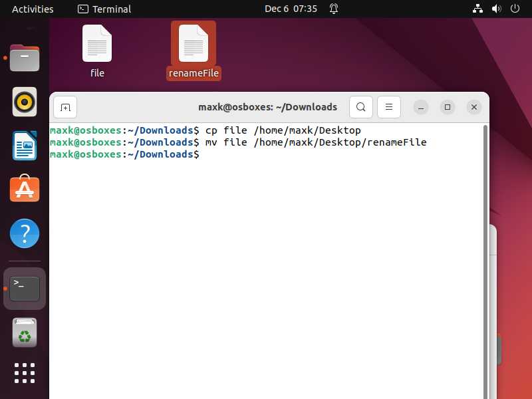
Task: Minimize the terminal window
Action: click(x=421, y=107)
